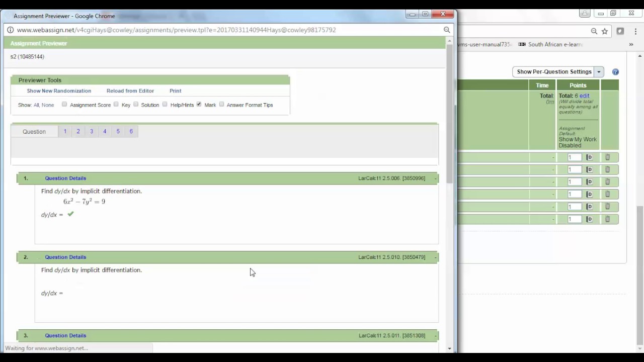Open Question Details for question 2
Screen dimensions: 644x362
[x=65, y=257]
